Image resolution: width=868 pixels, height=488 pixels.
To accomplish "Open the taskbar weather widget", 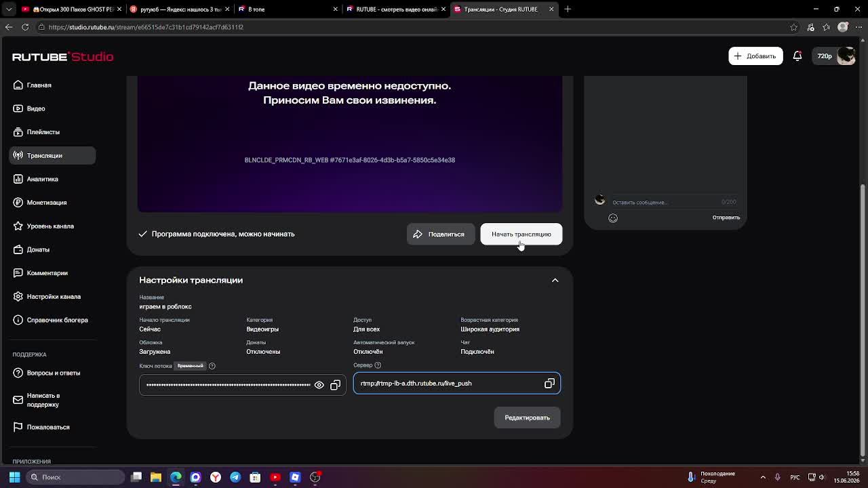I will [711, 477].
